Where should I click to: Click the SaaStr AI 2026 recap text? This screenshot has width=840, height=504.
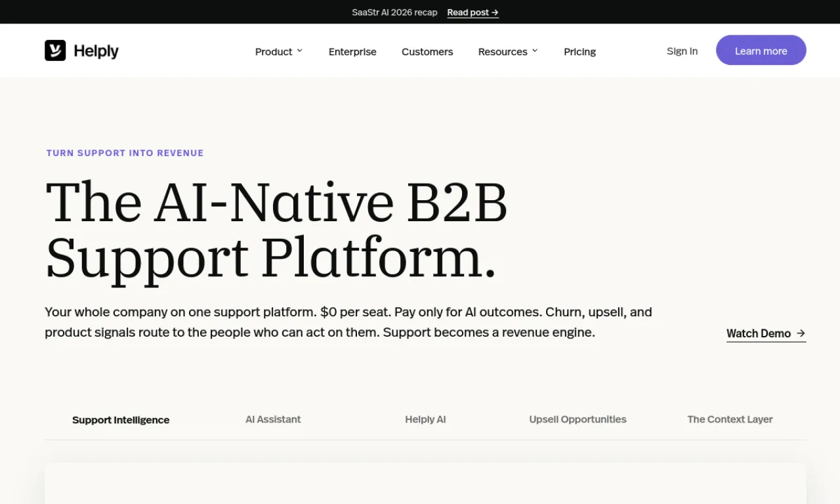tap(394, 12)
